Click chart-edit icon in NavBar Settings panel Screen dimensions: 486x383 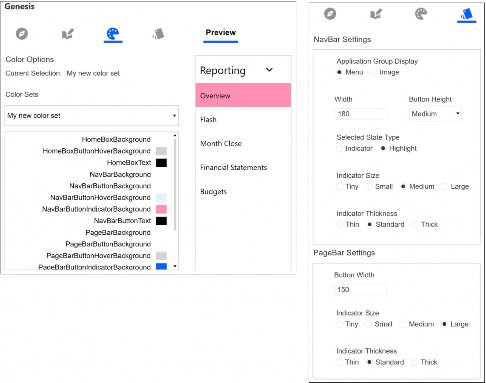pyautogui.click(x=376, y=14)
